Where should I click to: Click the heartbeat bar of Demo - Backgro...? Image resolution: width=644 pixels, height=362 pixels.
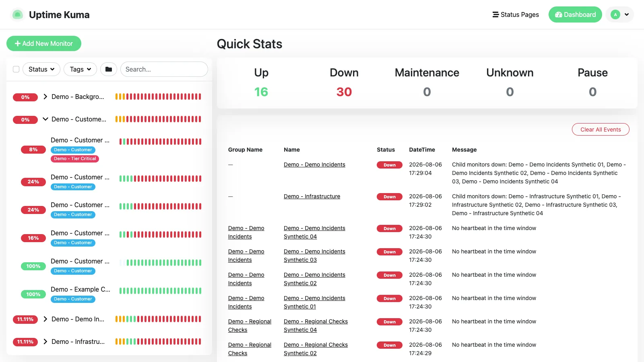point(158,97)
